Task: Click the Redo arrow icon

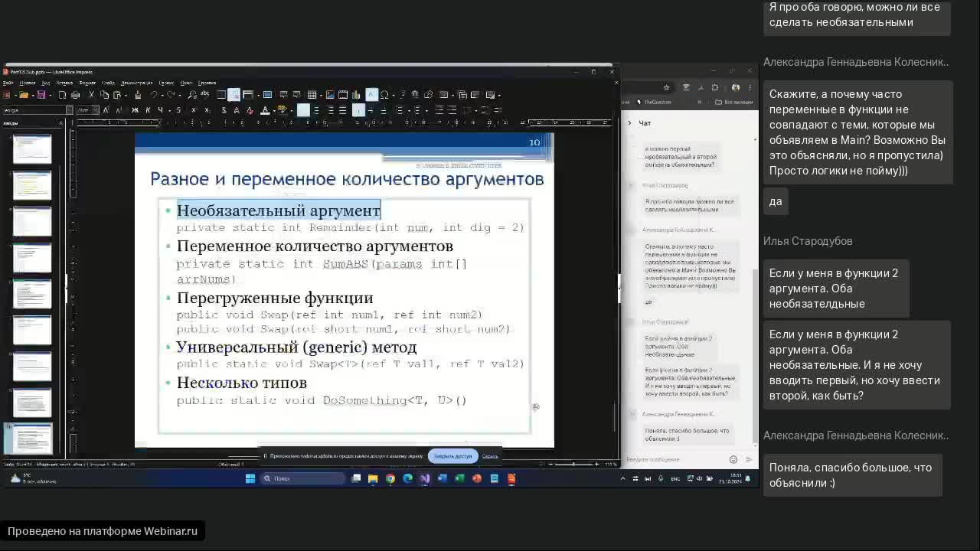Action: (170, 95)
